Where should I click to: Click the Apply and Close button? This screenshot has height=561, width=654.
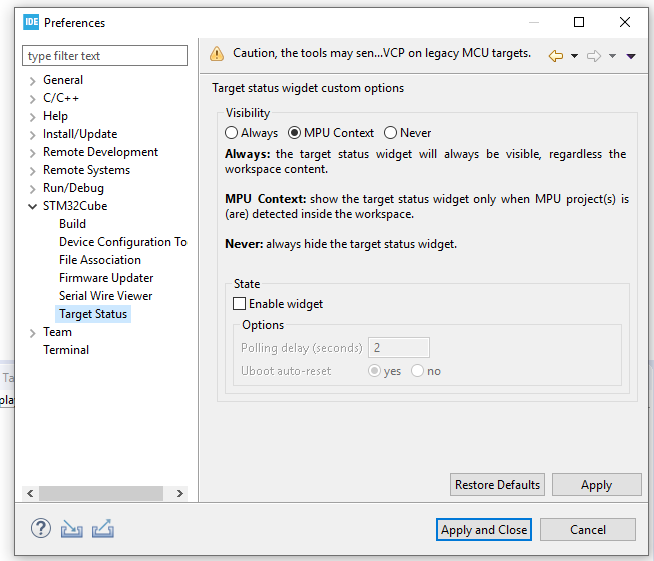click(x=484, y=530)
